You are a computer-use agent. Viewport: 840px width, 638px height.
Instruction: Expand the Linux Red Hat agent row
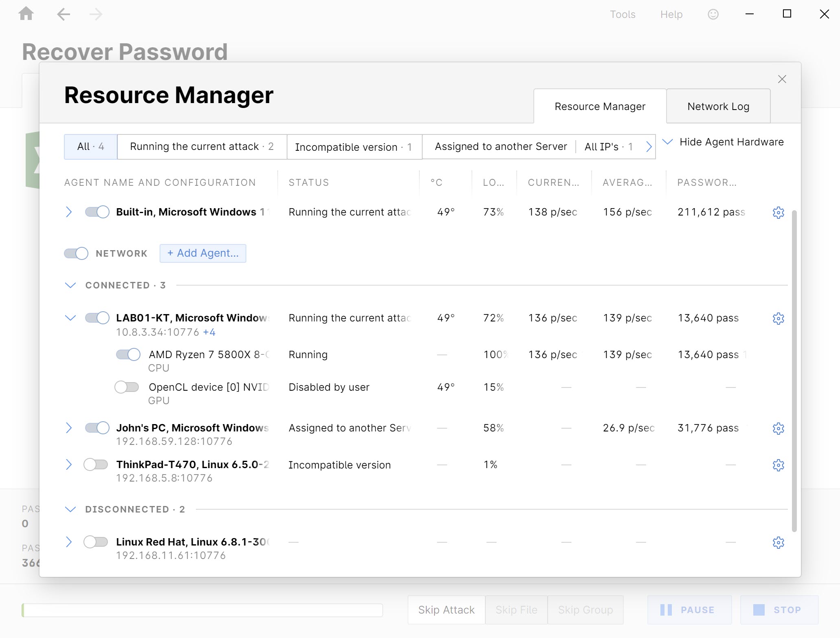(69, 542)
